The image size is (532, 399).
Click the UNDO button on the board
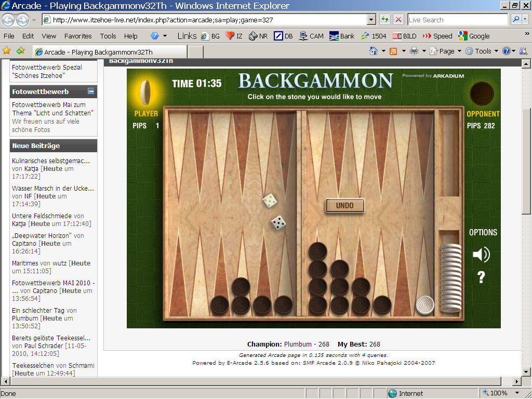pos(345,206)
